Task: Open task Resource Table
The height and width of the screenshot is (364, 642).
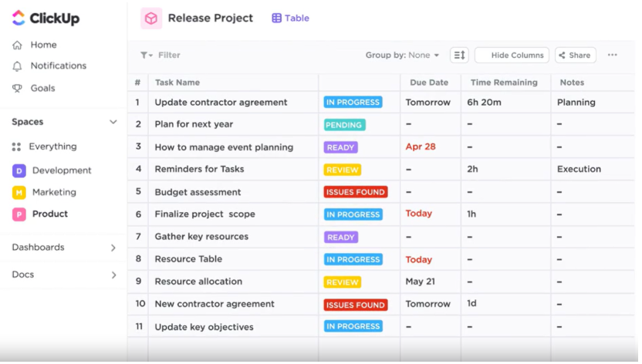Action: click(188, 259)
